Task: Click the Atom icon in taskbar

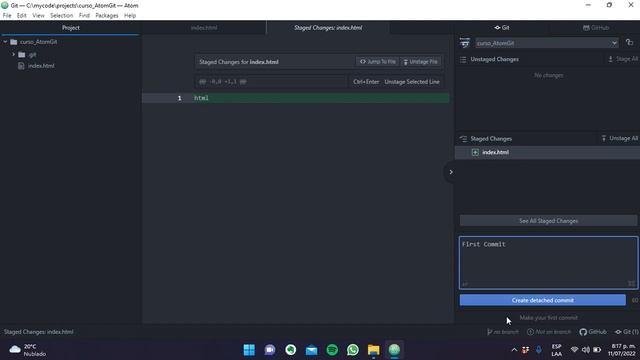Action: click(394, 350)
